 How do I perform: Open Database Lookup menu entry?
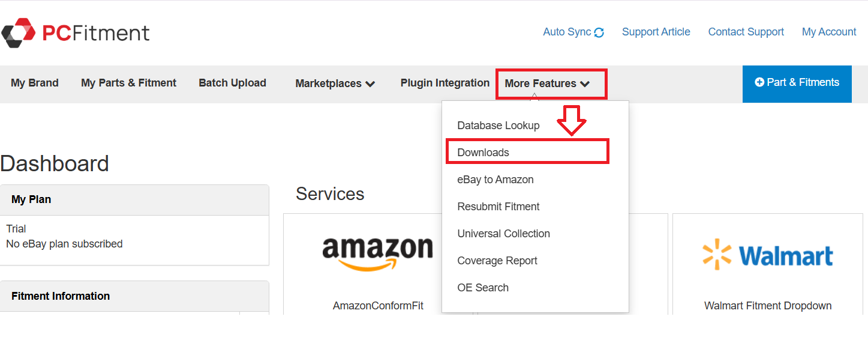click(x=498, y=126)
